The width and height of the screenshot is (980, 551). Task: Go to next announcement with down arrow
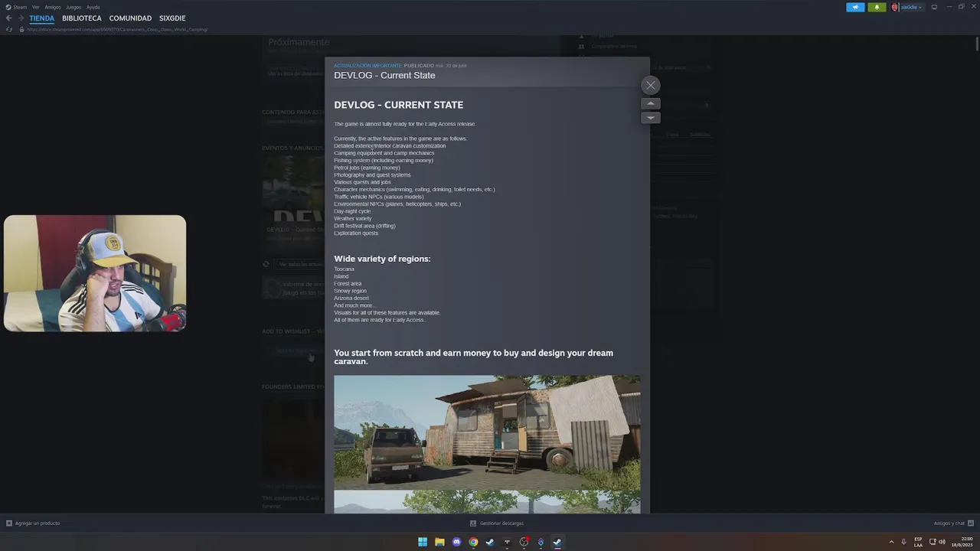tap(650, 118)
